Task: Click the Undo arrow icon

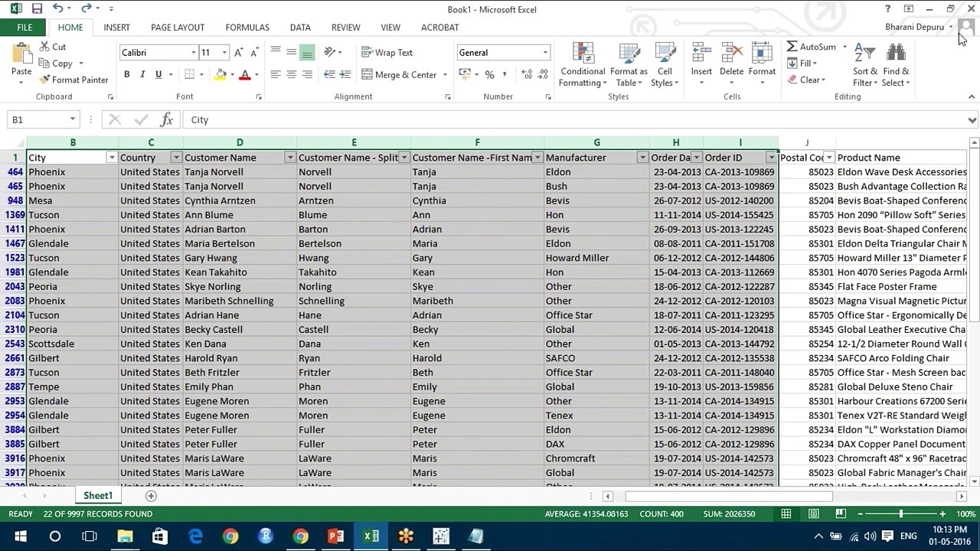Action: coord(58,9)
